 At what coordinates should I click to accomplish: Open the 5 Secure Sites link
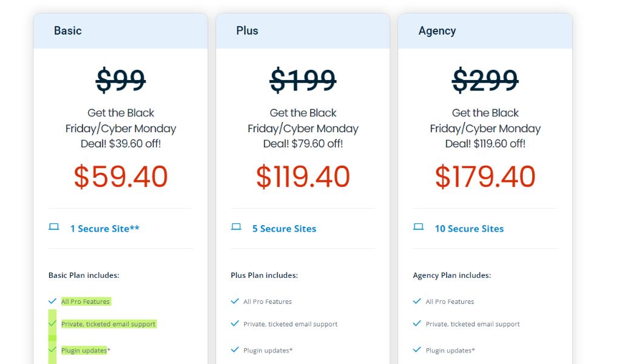[x=285, y=229]
